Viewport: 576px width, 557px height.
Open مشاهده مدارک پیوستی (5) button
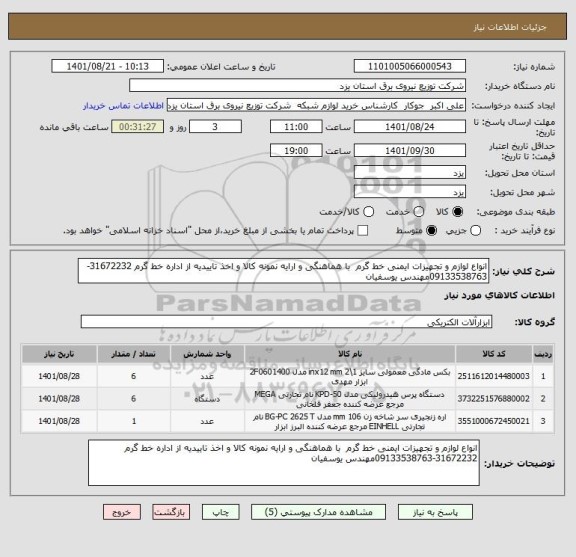pos(318,512)
